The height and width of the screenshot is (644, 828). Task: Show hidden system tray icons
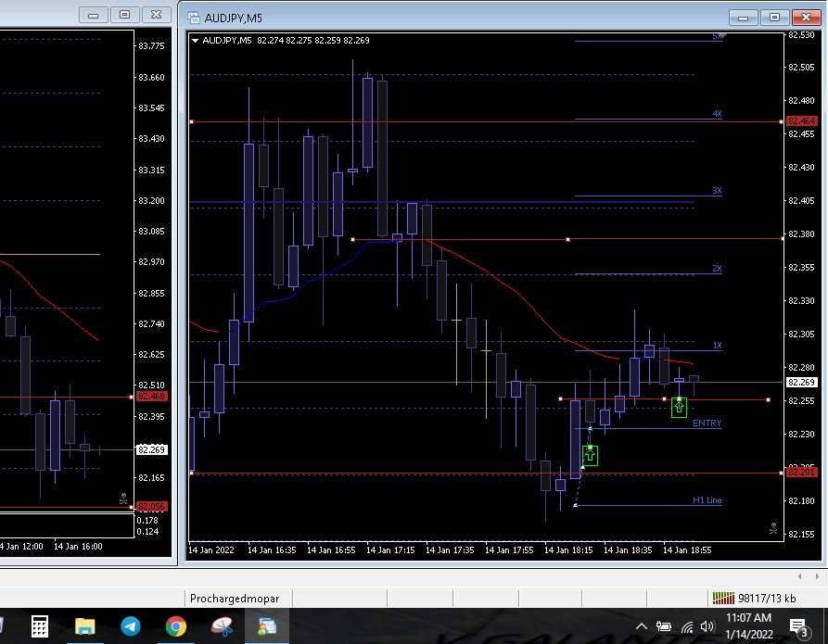[x=641, y=626]
